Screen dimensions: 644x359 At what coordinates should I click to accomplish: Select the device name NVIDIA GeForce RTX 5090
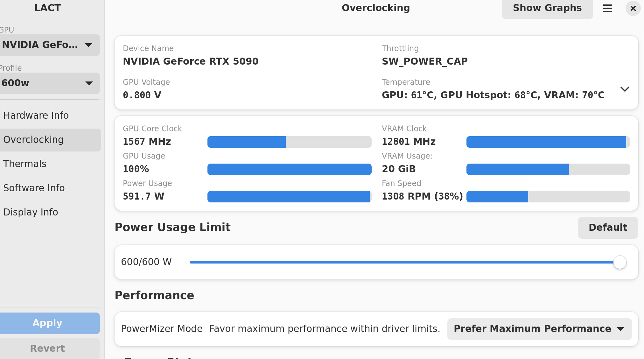[191, 61]
